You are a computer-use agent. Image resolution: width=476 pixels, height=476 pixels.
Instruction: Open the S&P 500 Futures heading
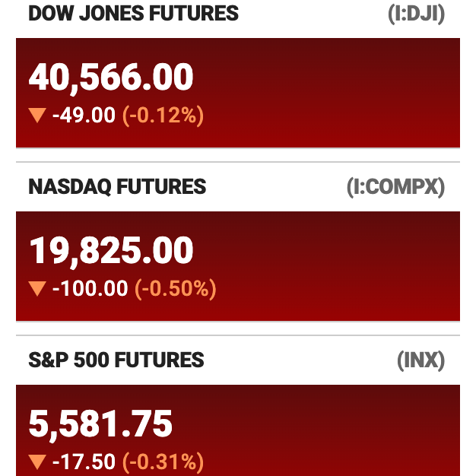pos(116,360)
